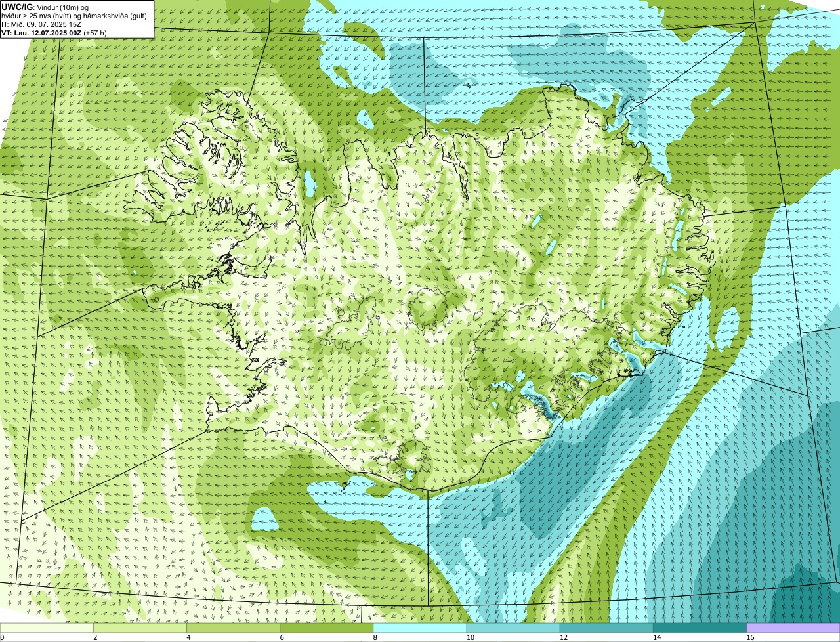Click the legend value label '16'
The image size is (840, 642).
click(750, 637)
